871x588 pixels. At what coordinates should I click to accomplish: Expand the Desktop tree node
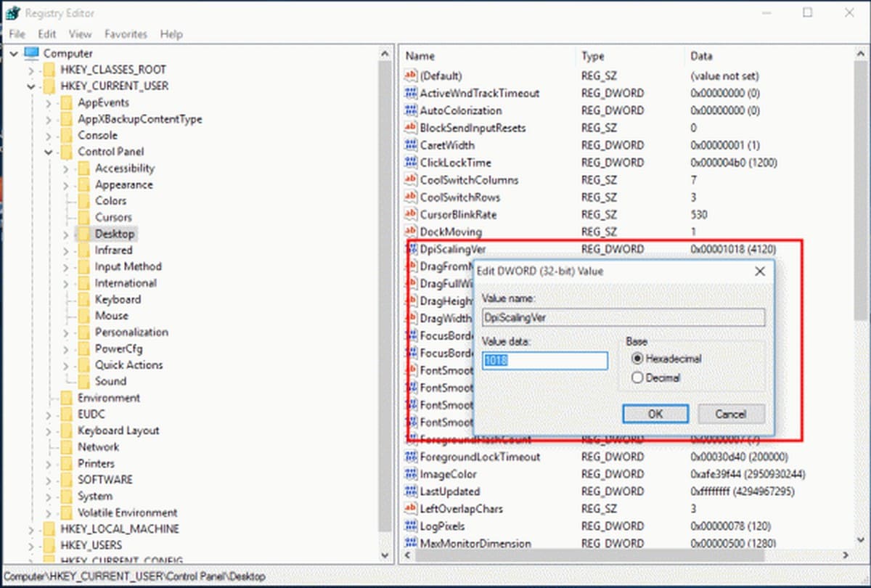click(65, 234)
